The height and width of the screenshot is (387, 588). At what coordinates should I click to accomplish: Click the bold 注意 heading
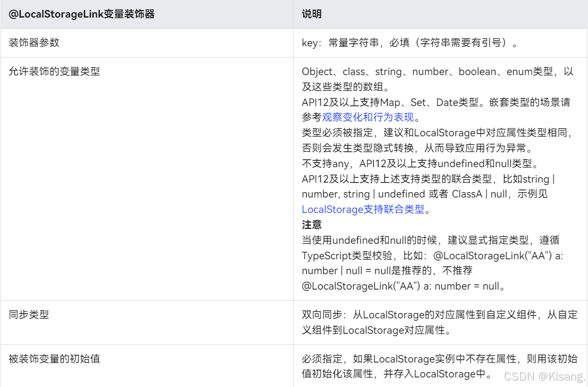click(x=312, y=225)
